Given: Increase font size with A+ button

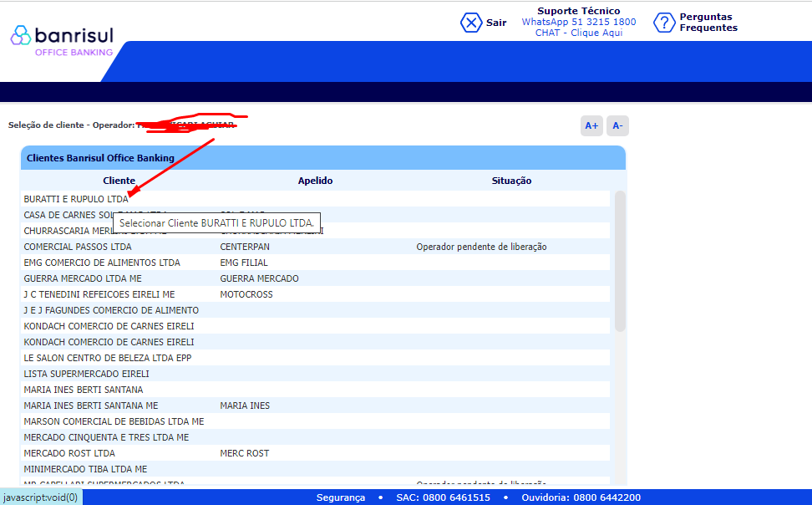Looking at the screenshot, I should pyautogui.click(x=591, y=126).
